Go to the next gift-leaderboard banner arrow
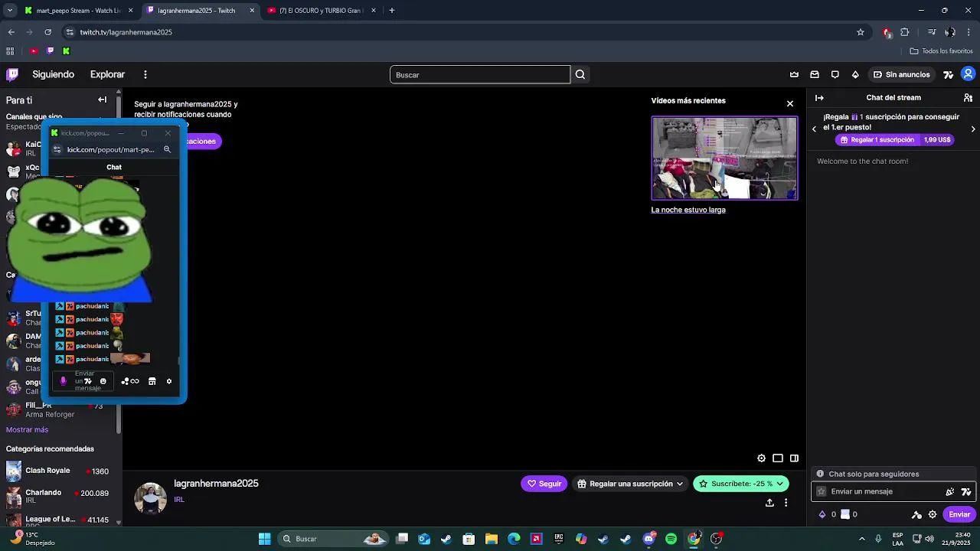Image resolution: width=980 pixels, height=551 pixels. (973, 129)
